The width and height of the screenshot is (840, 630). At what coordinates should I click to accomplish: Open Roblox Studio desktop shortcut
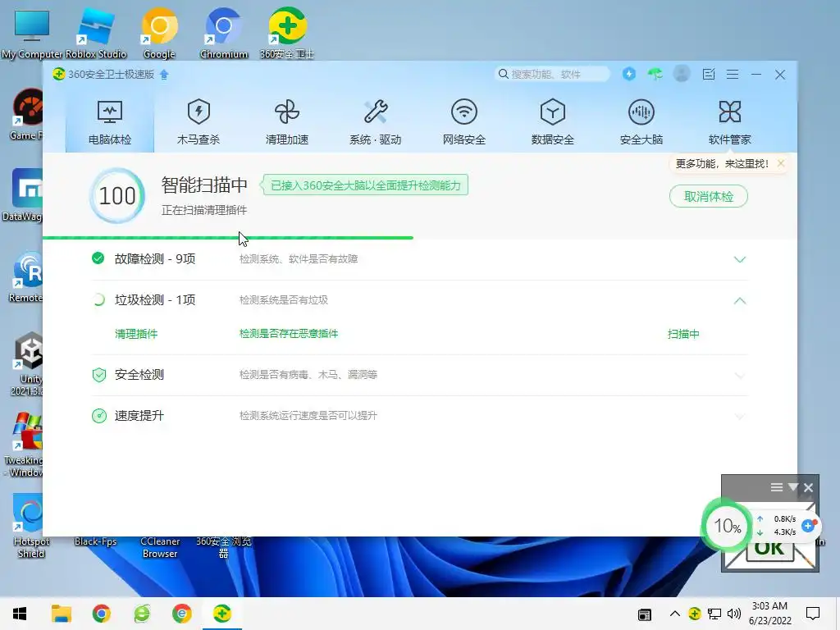(x=96, y=33)
